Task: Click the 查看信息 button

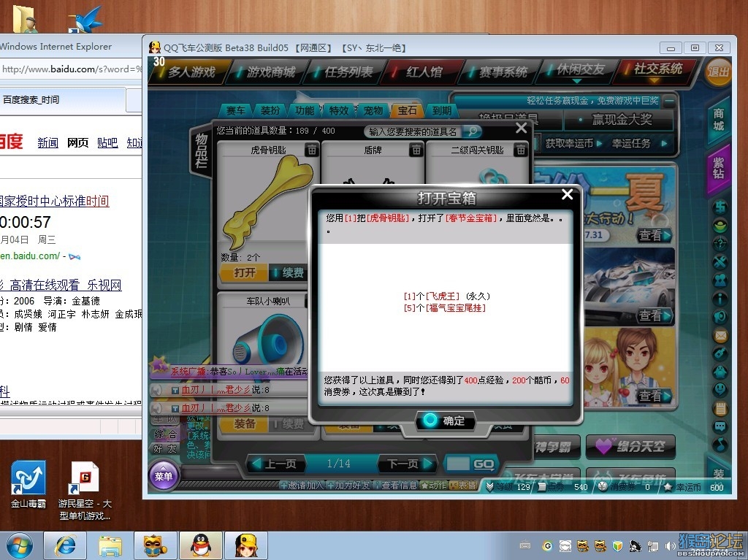Action: pos(395,486)
